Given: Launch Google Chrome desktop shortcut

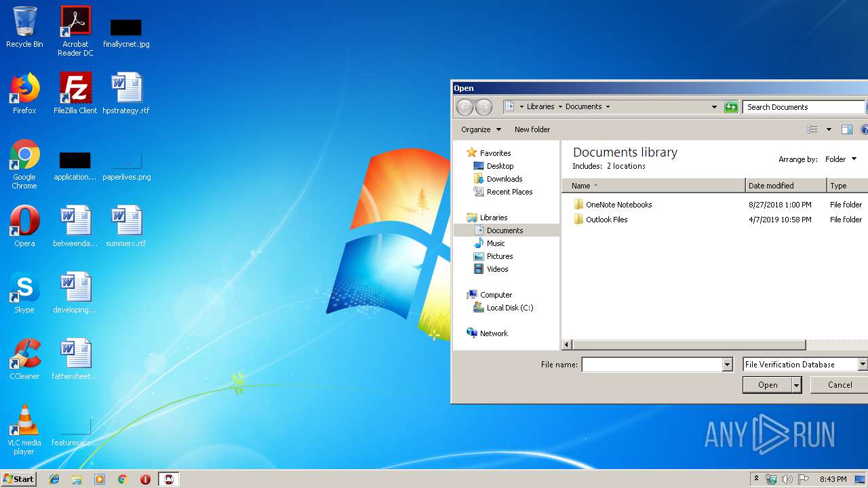Looking at the screenshot, I should tap(24, 163).
